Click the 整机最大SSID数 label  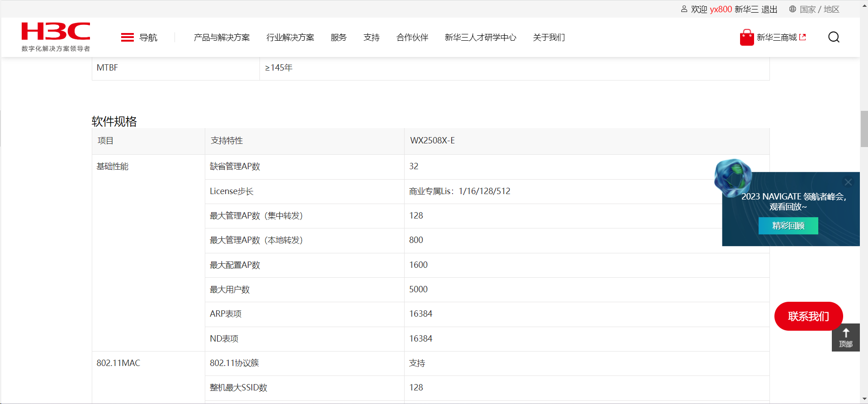(239, 388)
